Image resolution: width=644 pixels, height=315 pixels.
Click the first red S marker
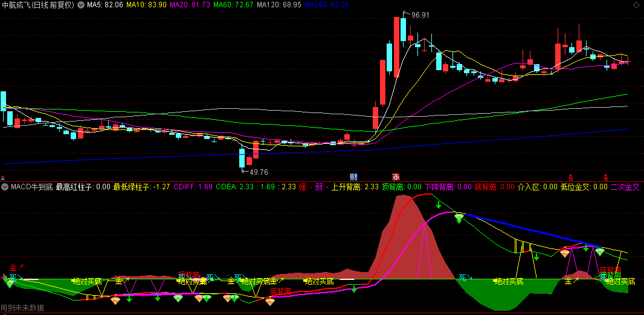(x=570, y=178)
